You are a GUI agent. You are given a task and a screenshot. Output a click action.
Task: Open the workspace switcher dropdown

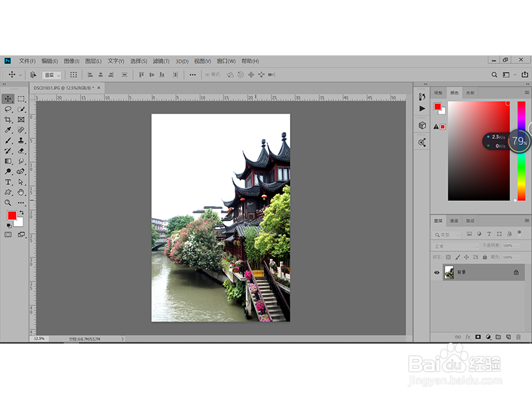point(509,74)
